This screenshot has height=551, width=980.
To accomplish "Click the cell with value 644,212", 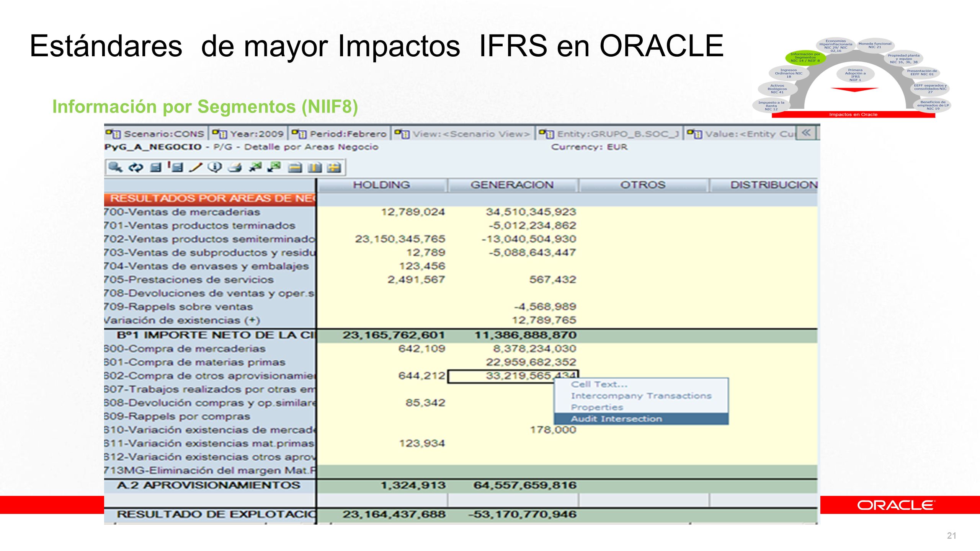I will click(382, 376).
